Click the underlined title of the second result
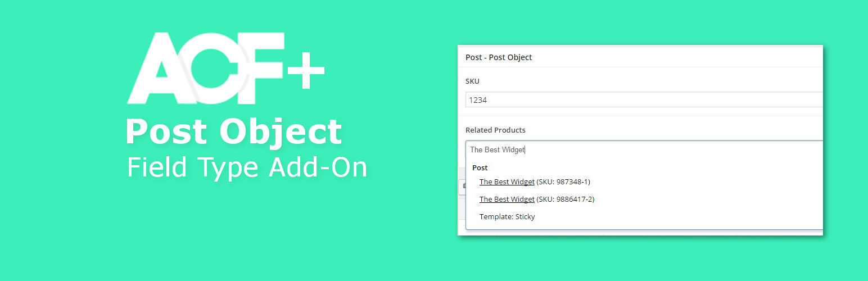This screenshot has height=281, width=868. pos(507,200)
